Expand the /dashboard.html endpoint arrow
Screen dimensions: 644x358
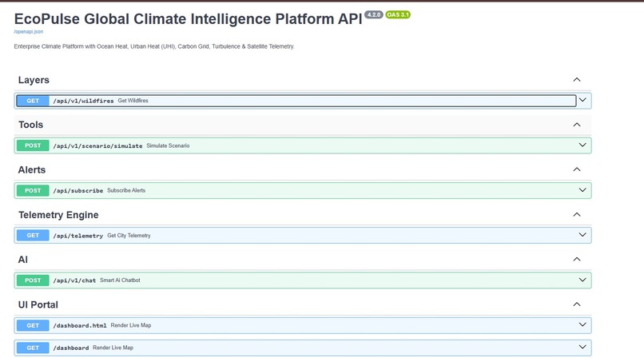pyautogui.click(x=582, y=324)
